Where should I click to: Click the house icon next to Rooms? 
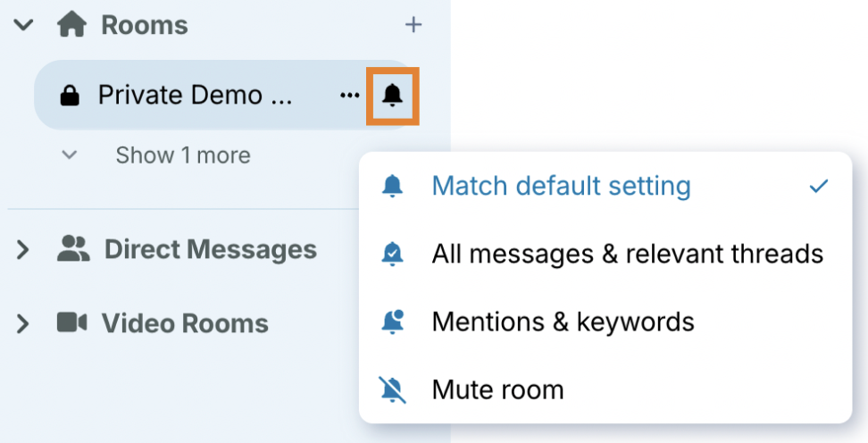pos(71,25)
